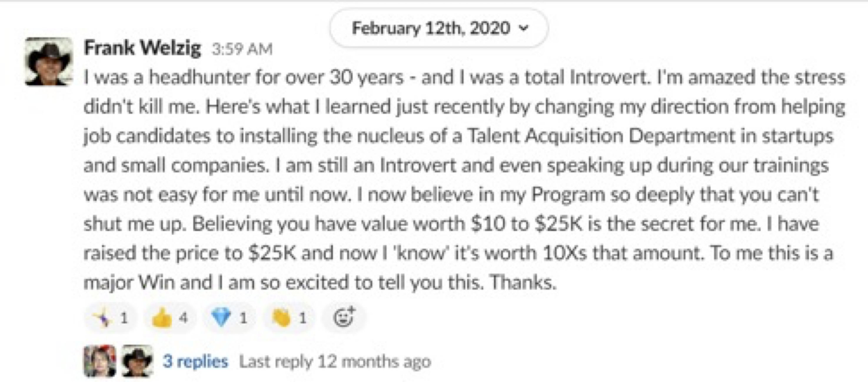The image size is (868, 382).
Task: Click the count 4 beside thumbs-up
Action: (183, 317)
